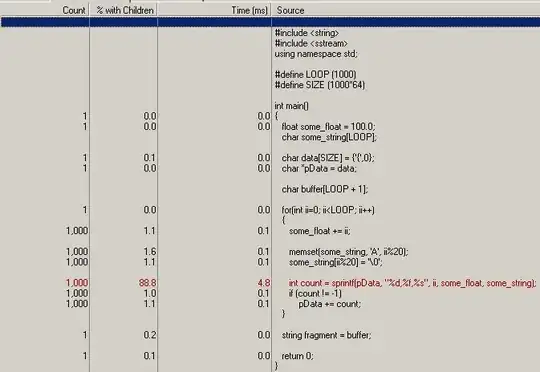Click the int main() source line
Viewport: 540px width, 372px height.
click(291, 106)
